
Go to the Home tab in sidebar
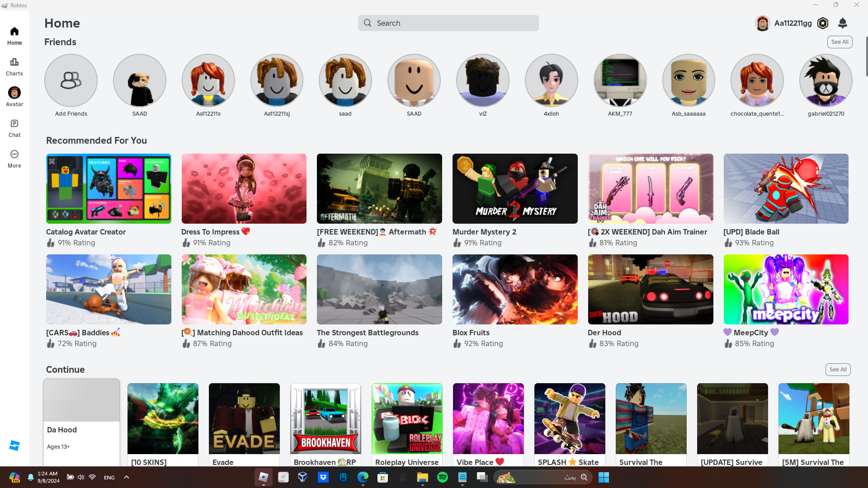point(14,36)
